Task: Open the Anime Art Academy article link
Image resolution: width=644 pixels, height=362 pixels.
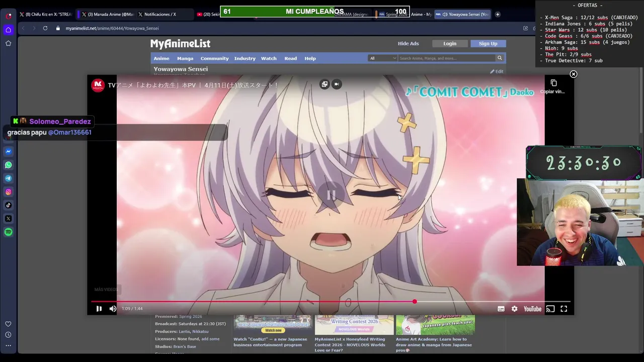Action: (x=434, y=344)
